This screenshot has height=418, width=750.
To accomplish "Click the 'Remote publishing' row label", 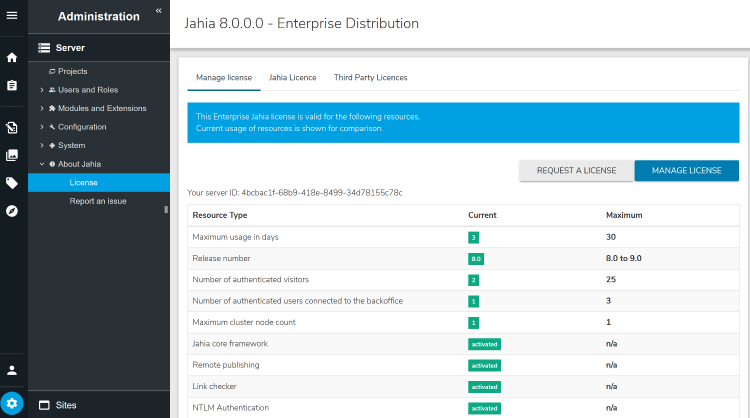I will [x=226, y=365].
